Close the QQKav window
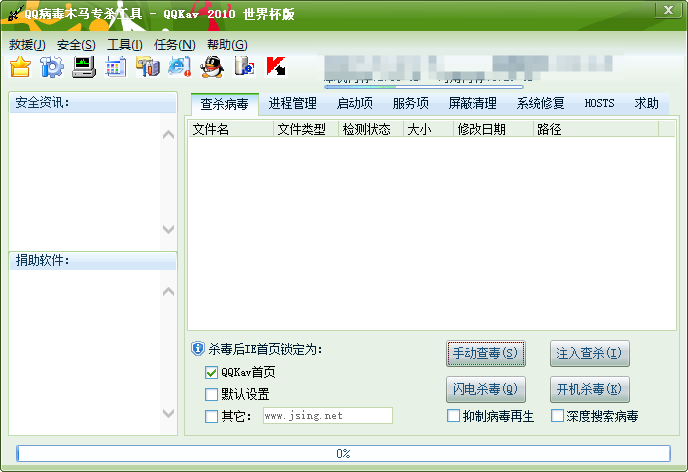 tap(668, 10)
